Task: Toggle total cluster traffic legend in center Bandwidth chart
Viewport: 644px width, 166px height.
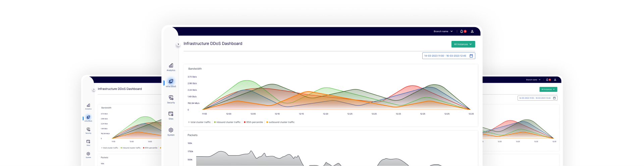Action: (200, 122)
